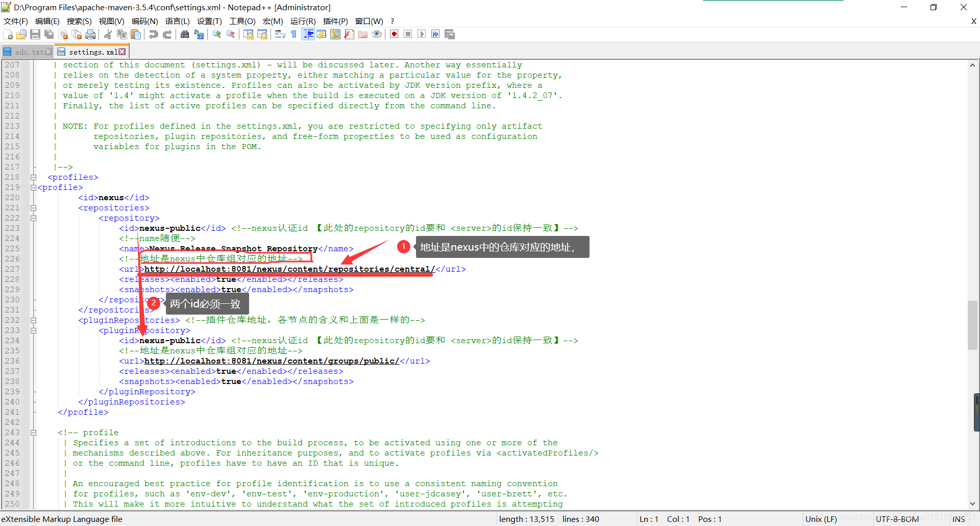Toggle word wrap from the toolbar
980x526 pixels.
280,34
